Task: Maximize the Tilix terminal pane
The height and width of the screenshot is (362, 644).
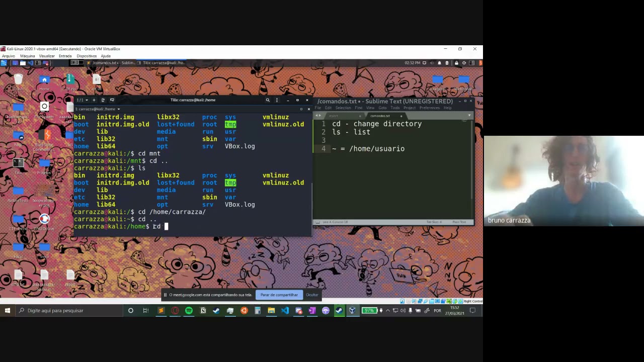Action: pos(301,109)
